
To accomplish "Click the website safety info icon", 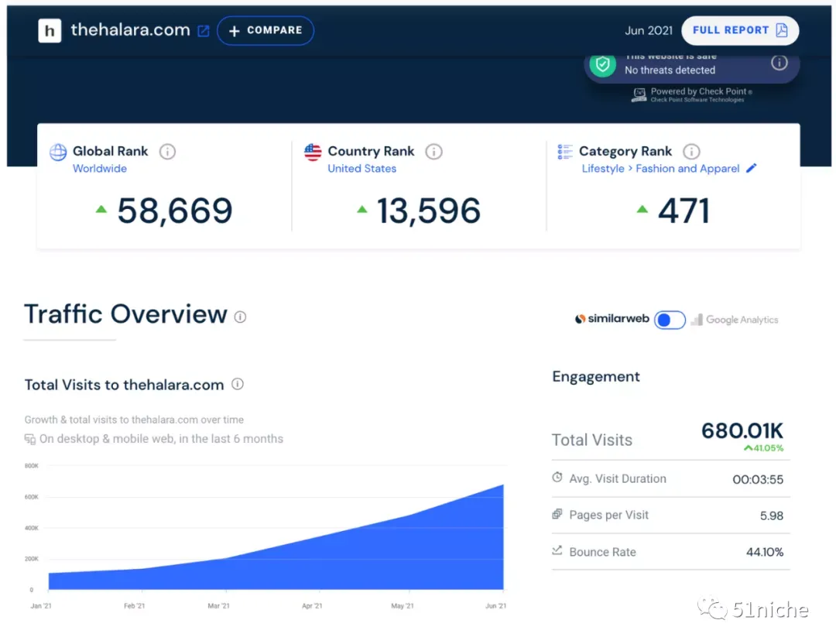I will (x=779, y=63).
